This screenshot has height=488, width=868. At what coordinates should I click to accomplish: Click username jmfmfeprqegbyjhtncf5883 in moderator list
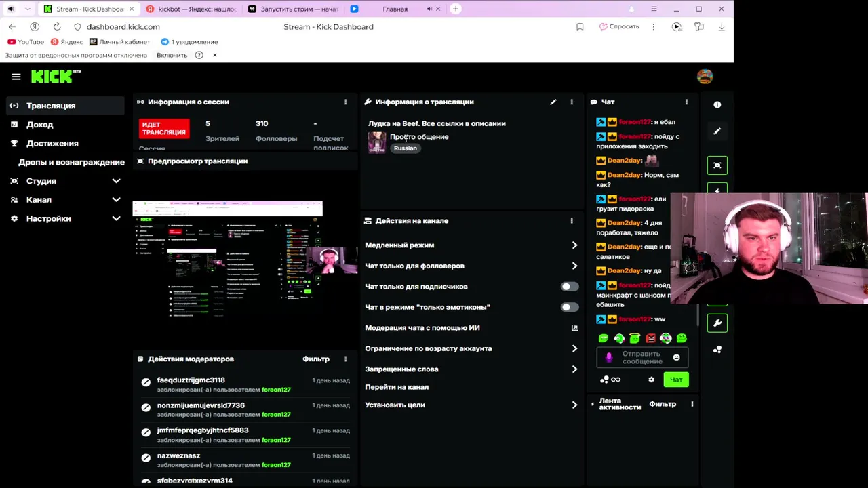tap(203, 430)
